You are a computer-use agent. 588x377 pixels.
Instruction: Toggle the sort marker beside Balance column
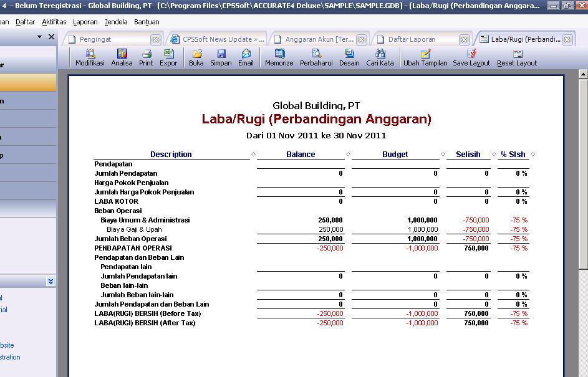point(349,154)
